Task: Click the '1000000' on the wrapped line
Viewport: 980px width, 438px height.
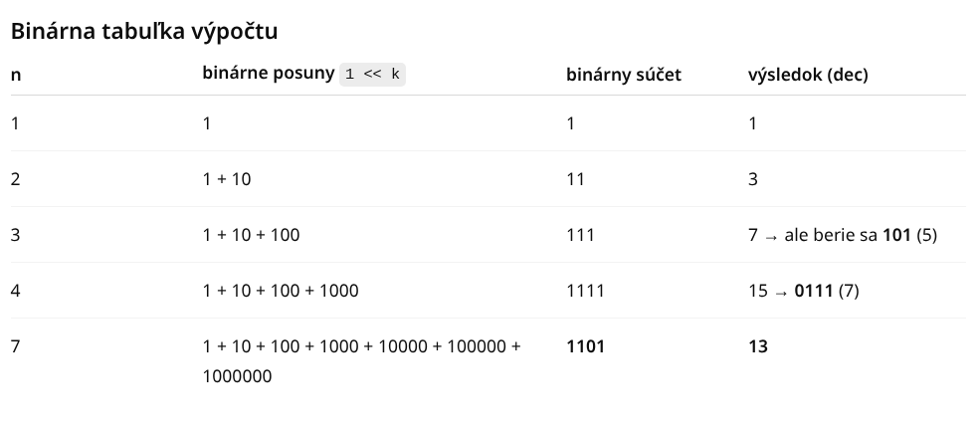Action: pos(237,377)
